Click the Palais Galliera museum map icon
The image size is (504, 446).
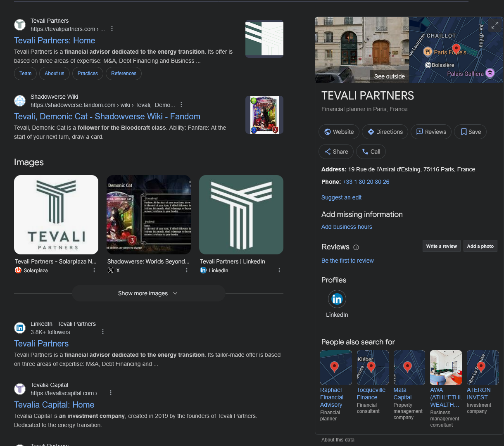click(x=490, y=73)
